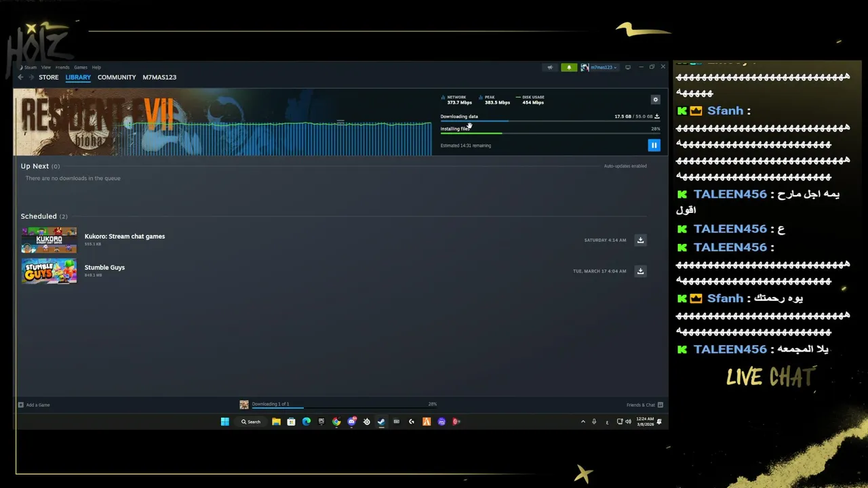Click Saturday 4:14 AM schedule time
The image size is (868, 488).
605,240
